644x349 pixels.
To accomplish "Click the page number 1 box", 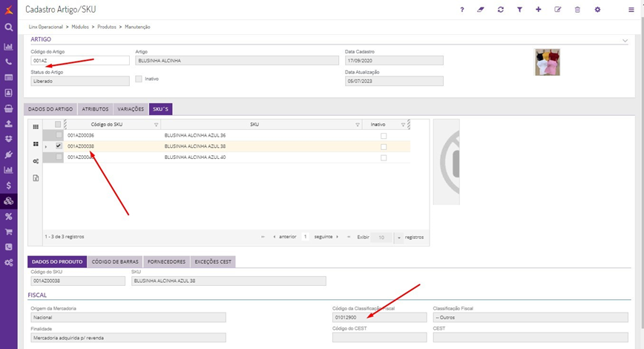I will 305,237.
